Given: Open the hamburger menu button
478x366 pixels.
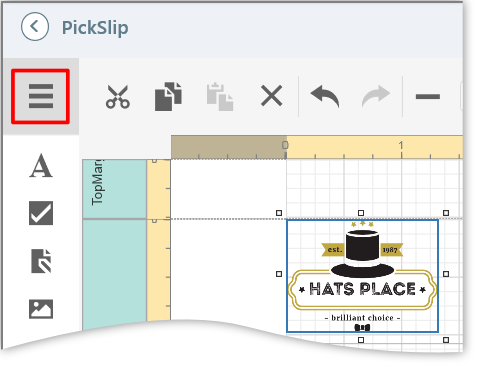Looking at the screenshot, I should point(41,97).
